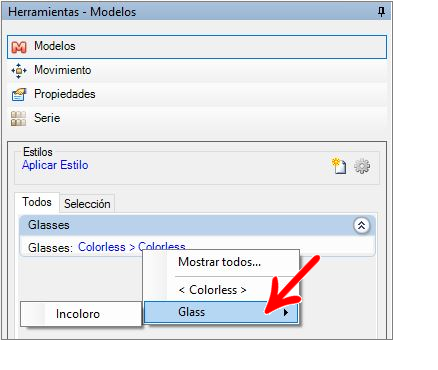Collapse the Glasses section with the chevron

point(361,226)
